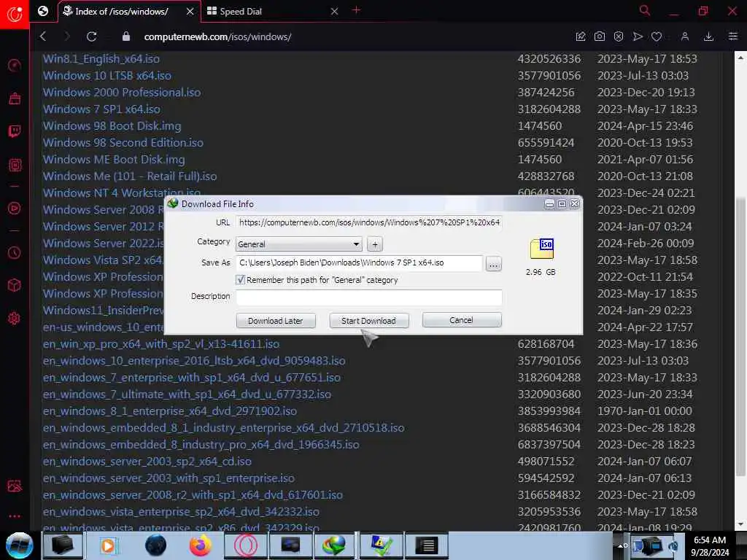747x560 pixels.
Task: Click the Download Later button
Action: tap(276, 321)
